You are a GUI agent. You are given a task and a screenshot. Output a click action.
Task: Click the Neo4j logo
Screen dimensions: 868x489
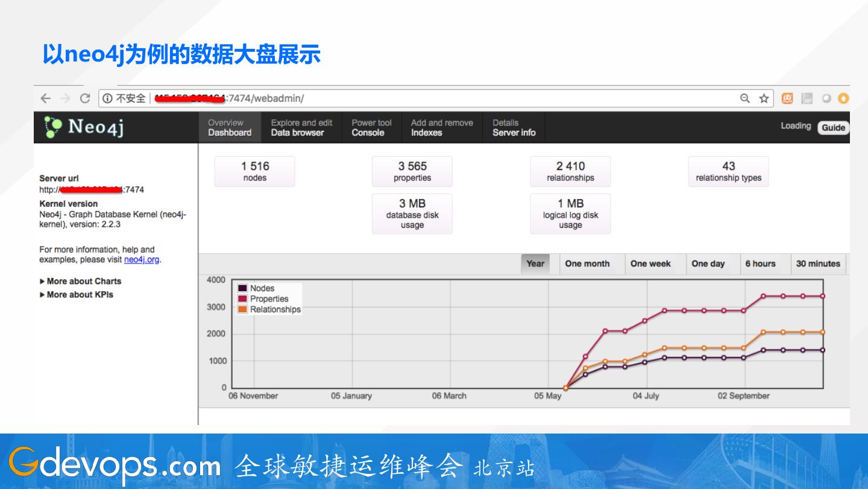point(84,127)
